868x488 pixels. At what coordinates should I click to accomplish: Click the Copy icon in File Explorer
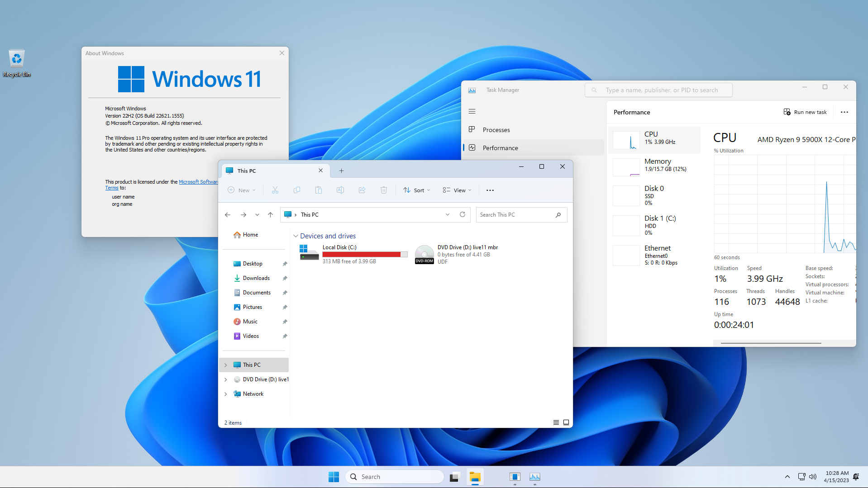click(297, 190)
